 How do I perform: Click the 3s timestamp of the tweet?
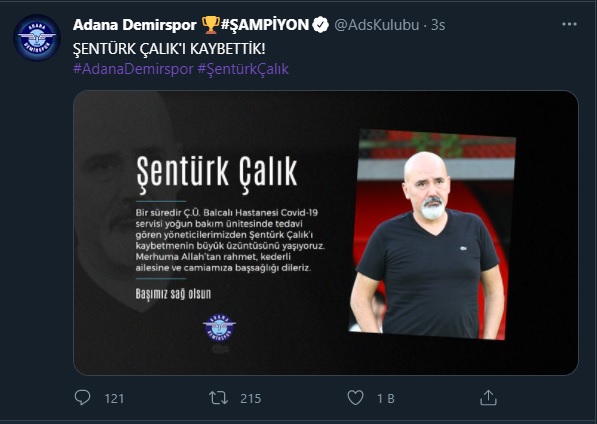point(438,25)
